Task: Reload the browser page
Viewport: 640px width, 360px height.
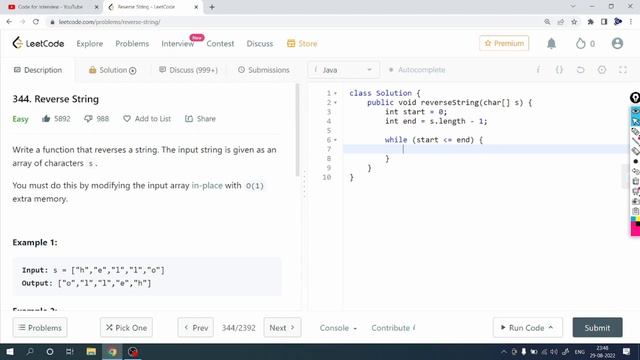Action: (36, 22)
